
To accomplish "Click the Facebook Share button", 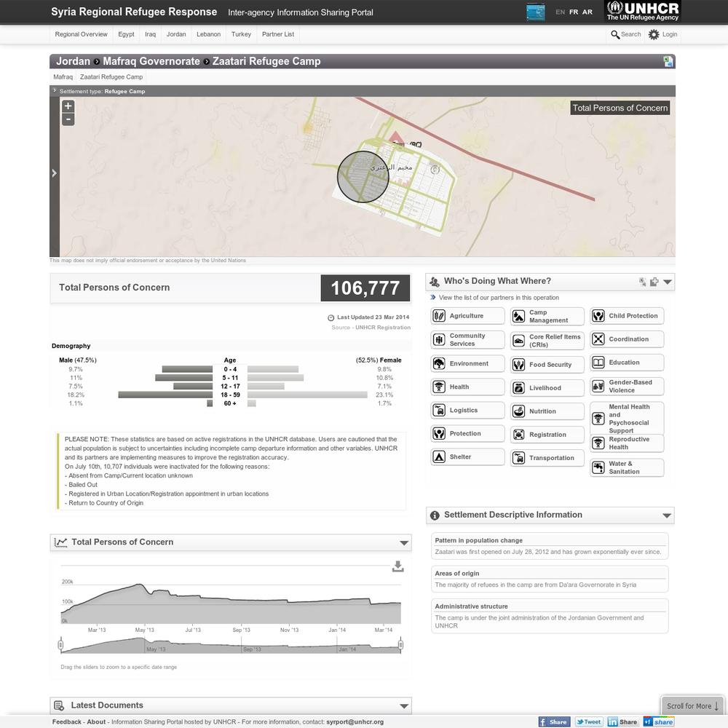I will click(x=554, y=721).
